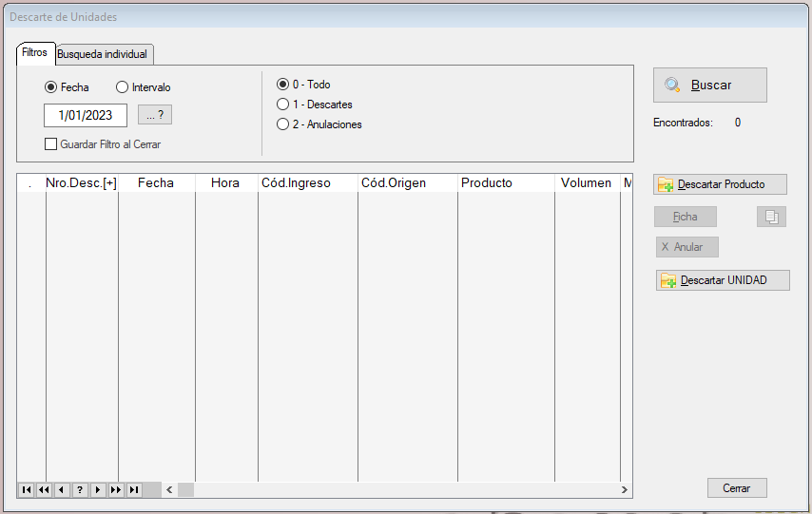812x514 pixels.
Task: Sort by the Nro.Desc.[+] column header
Action: (x=81, y=182)
